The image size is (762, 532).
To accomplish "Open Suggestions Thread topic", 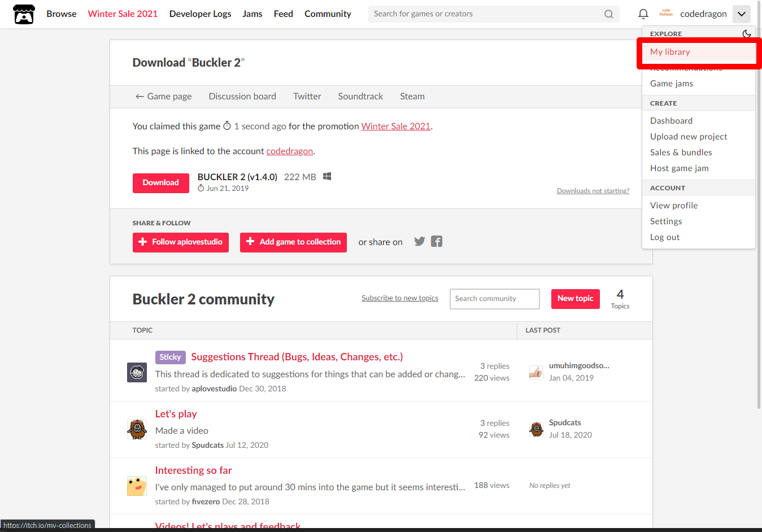I will click(297, 357).
